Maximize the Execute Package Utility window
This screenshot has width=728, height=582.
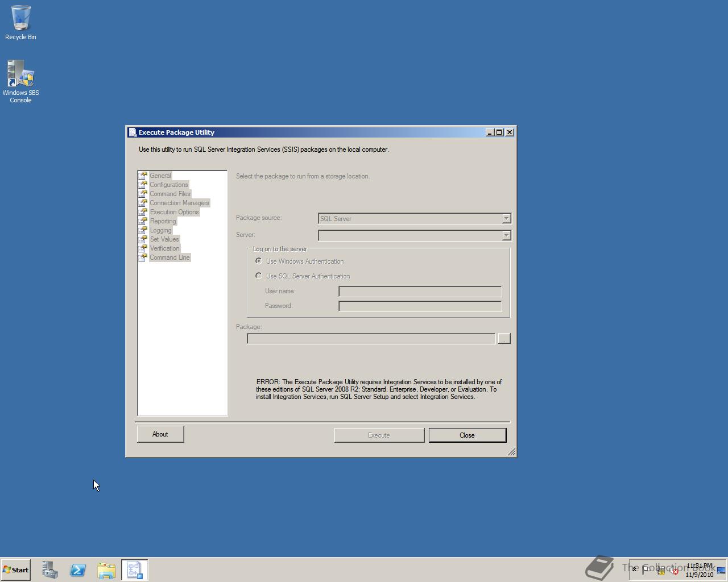pos(499,132)
